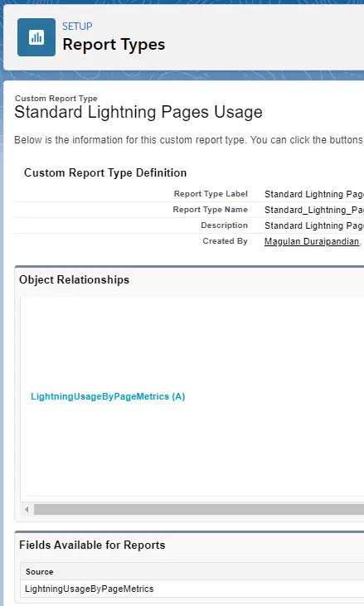Open the SETUP breadcrumb link
Viewport: 364px width, 606px height.
[x=77, y=27]
